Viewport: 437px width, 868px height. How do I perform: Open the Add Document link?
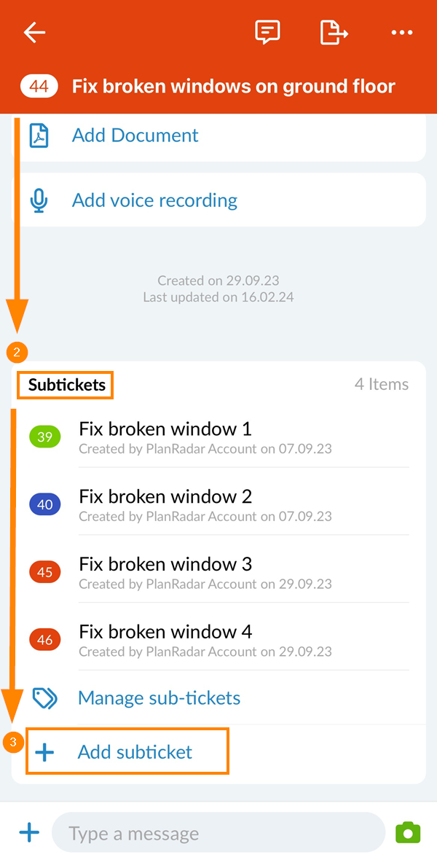pos(135,136)
